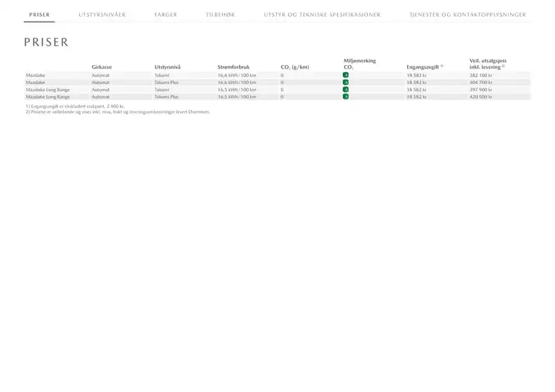Click green A eco-label in Takumi Plus row

click(345, 83)
